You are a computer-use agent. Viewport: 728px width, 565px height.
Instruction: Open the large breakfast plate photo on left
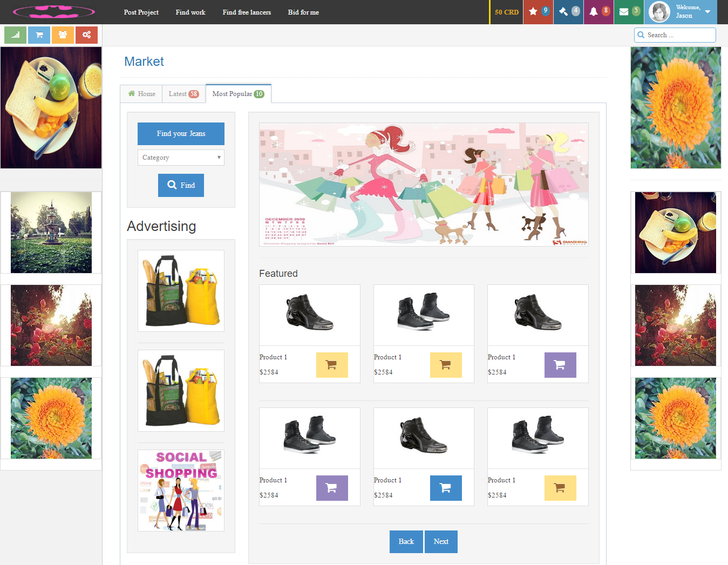pyautogui.click(x=51, y=108)
